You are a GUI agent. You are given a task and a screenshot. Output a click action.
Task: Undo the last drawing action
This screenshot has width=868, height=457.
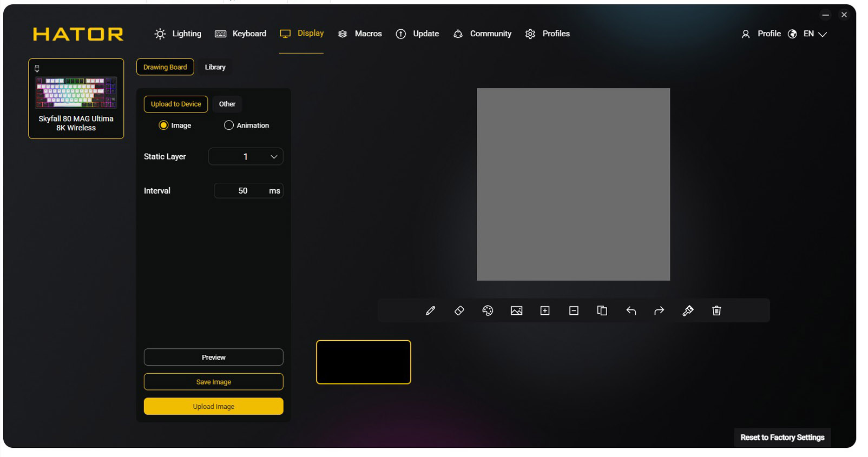(630, 310)
